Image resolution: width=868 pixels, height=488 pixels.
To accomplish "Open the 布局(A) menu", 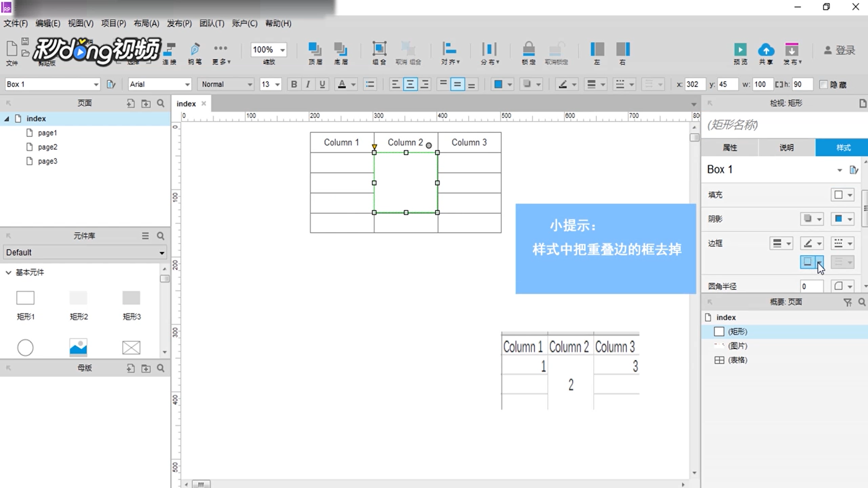I will (x=146, y=23).
